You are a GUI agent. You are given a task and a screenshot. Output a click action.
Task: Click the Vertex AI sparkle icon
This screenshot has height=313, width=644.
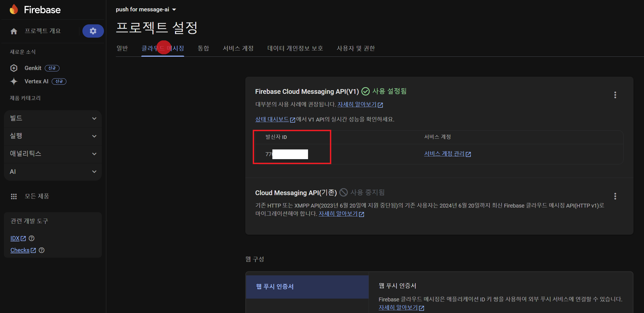click(x=14, y=81)
